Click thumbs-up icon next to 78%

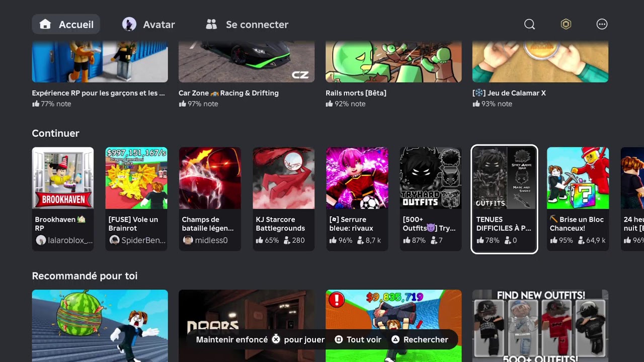click(x=480, y=240)
